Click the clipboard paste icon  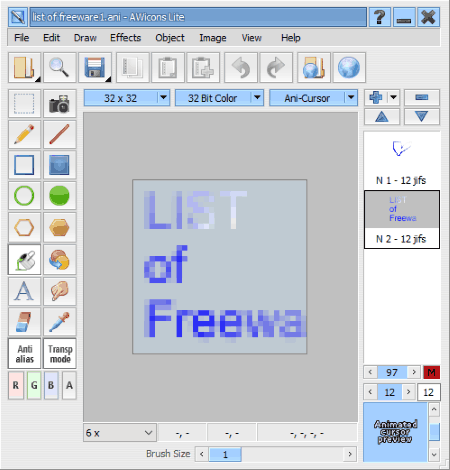(168, 67)
